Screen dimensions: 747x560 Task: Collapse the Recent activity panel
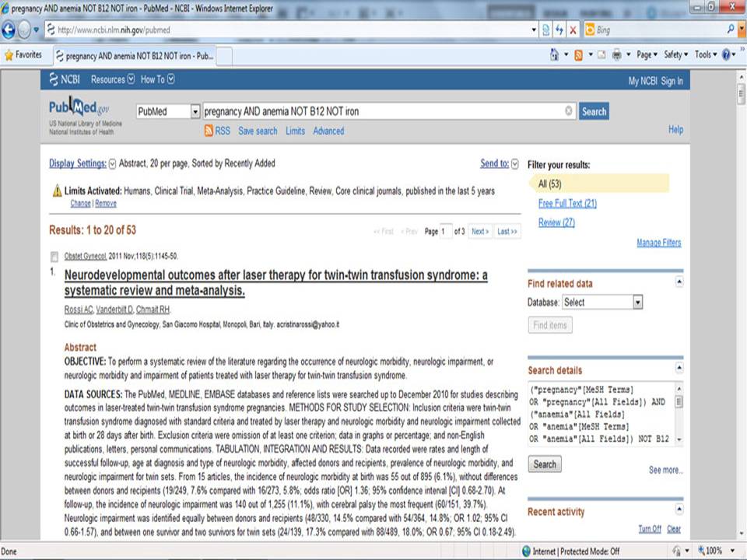click(679, 509)
